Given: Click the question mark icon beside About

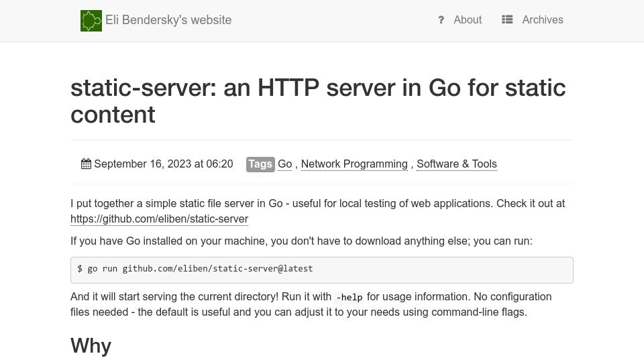Looking at the screenshot, I should click(441, 19).
